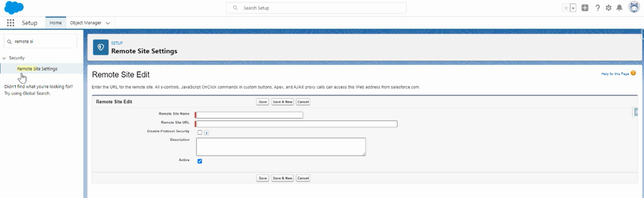Click the Salesforce cloud logo

(x=14, y=7)
